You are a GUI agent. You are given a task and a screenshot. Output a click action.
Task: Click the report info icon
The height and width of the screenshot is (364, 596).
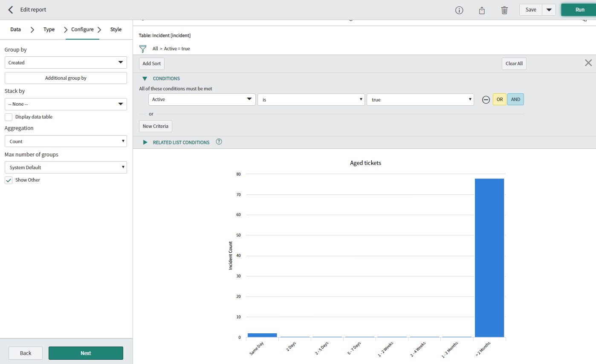point(459,10)
